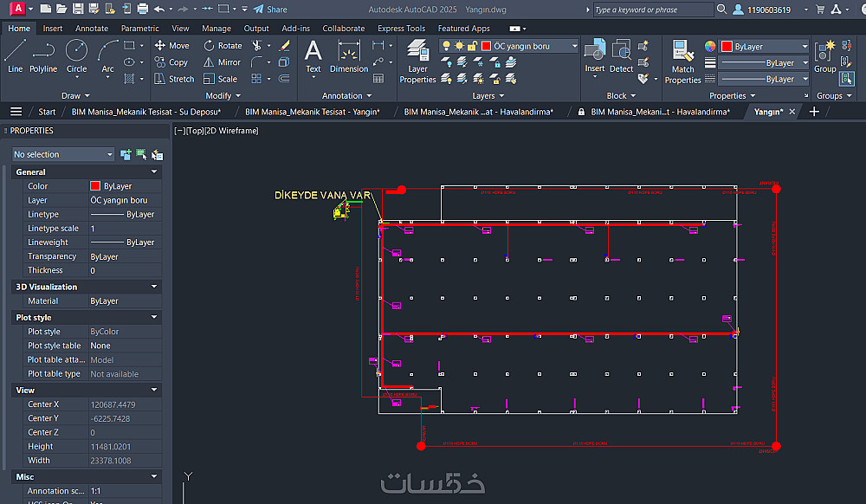The height and width of the screenshot is (504, 866).
Task: Click the Group tool
Action: coord(824,55)
